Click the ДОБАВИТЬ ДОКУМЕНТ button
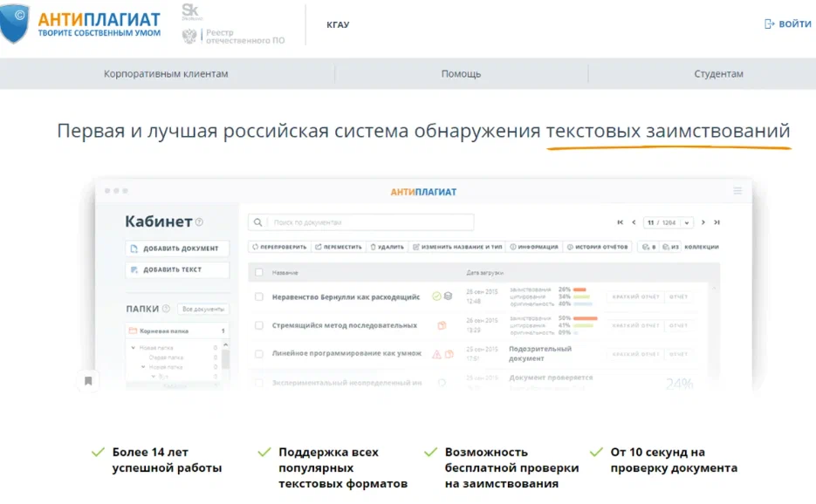 coord(177,249)
